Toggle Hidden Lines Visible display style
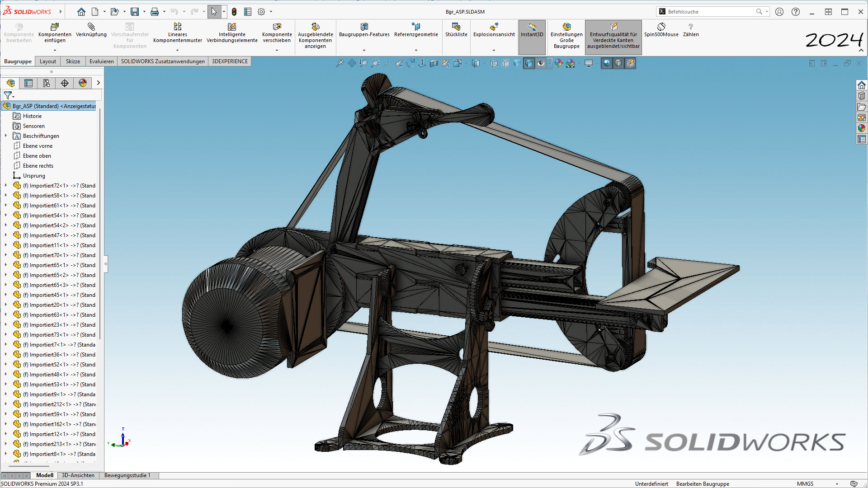The width and height of the screenshot is (868, 488). coord(494,64)
